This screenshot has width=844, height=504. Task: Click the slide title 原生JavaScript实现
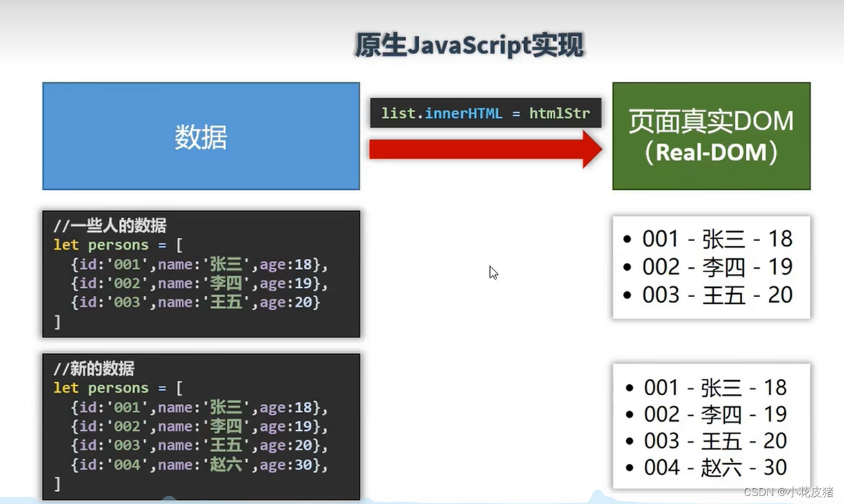click(469, 46)
